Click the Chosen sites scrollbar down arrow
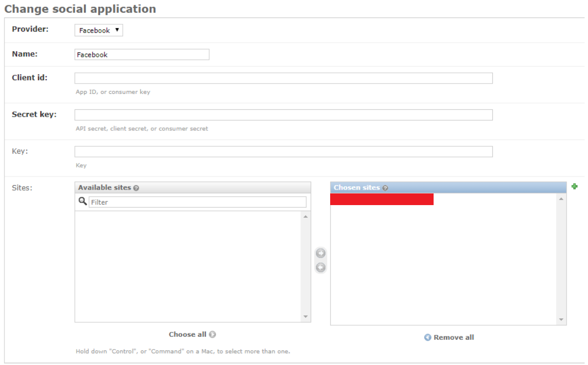 (x=562, y=319)
